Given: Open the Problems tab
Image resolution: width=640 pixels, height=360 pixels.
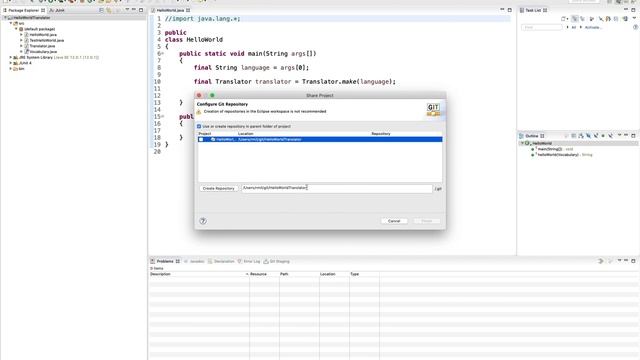Looking at the screenshot, I should (165, 261).
